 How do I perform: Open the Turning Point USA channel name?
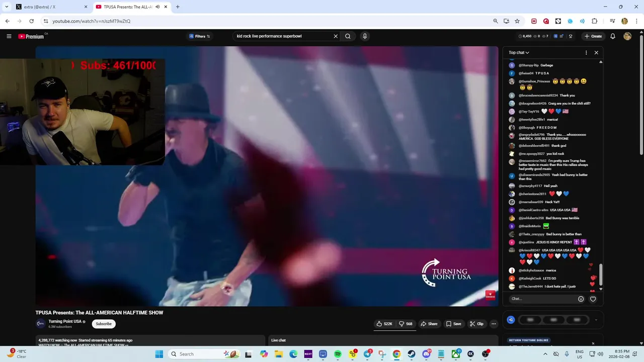coord(65,321)
